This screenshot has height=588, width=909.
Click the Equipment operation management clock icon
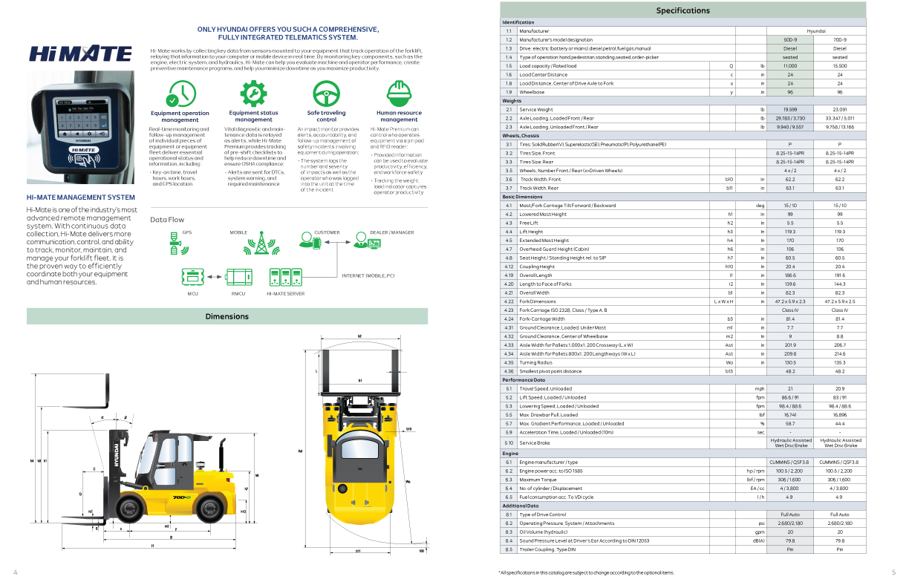pyautogui.click(x=180, y=94)
